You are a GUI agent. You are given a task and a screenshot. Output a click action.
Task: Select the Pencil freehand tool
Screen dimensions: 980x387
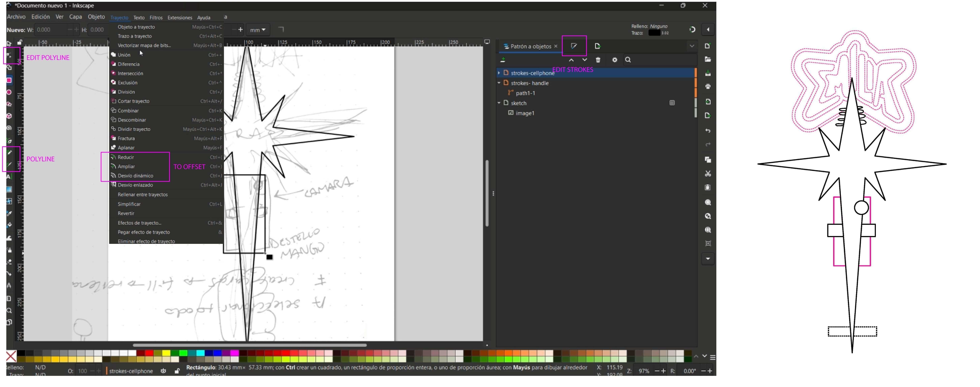coord(9,152)
